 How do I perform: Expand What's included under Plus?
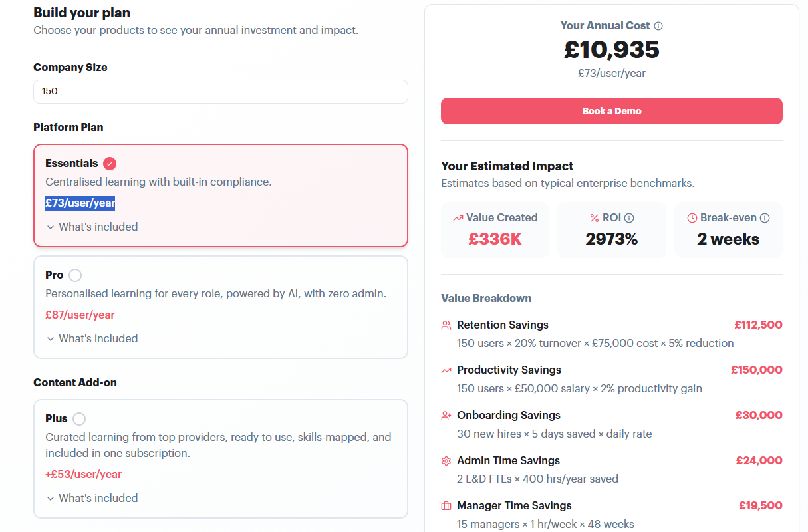[92, 498]
